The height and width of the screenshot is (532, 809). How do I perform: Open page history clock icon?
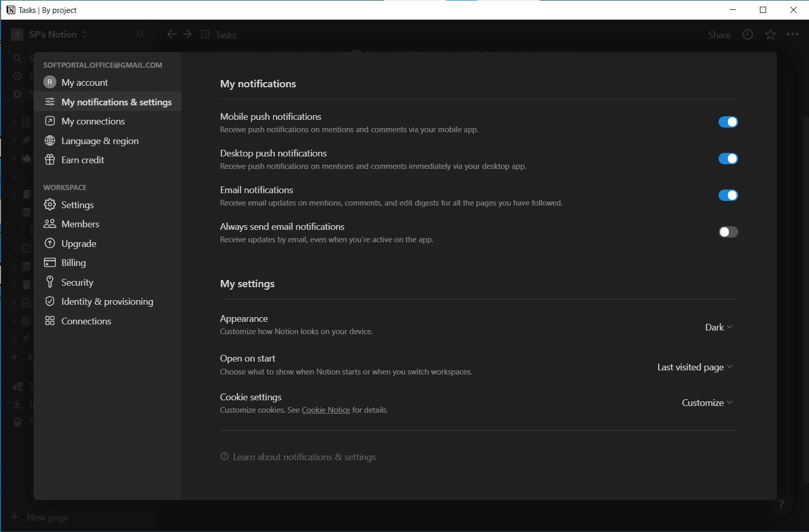pos(747,35)
